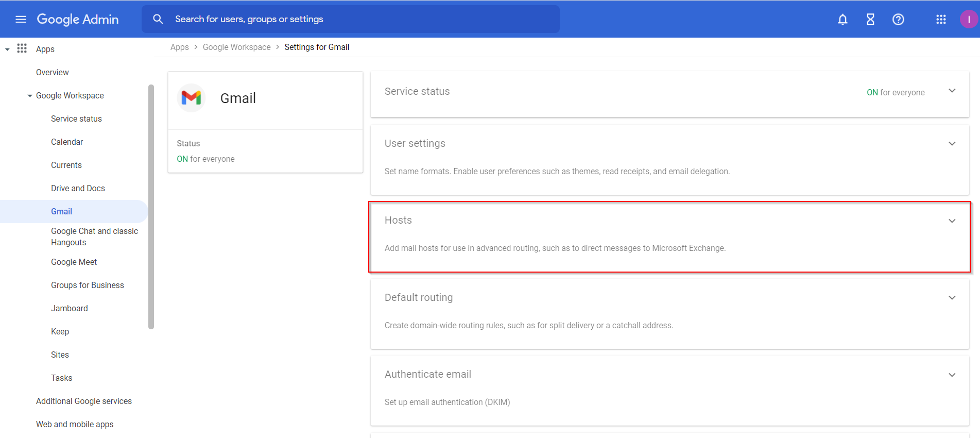Click Google Workspace breadcrumb link
The width and height of the screenshot is (980, 438).
(x=236, y=47)
